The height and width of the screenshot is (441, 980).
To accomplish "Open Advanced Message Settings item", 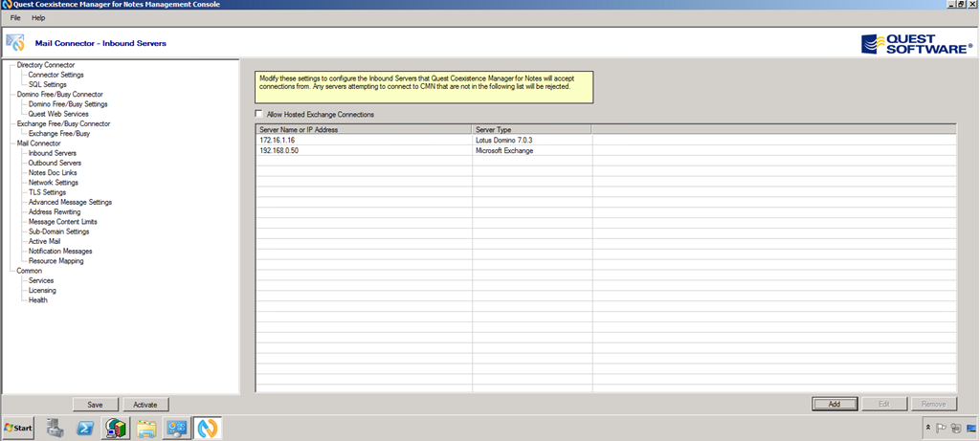I will pyautogui.click(x=71, y=203).
